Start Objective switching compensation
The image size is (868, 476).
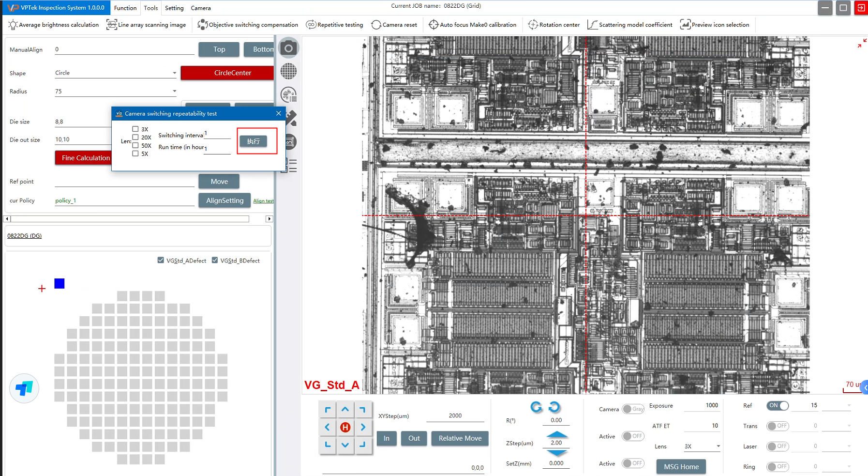248,25
